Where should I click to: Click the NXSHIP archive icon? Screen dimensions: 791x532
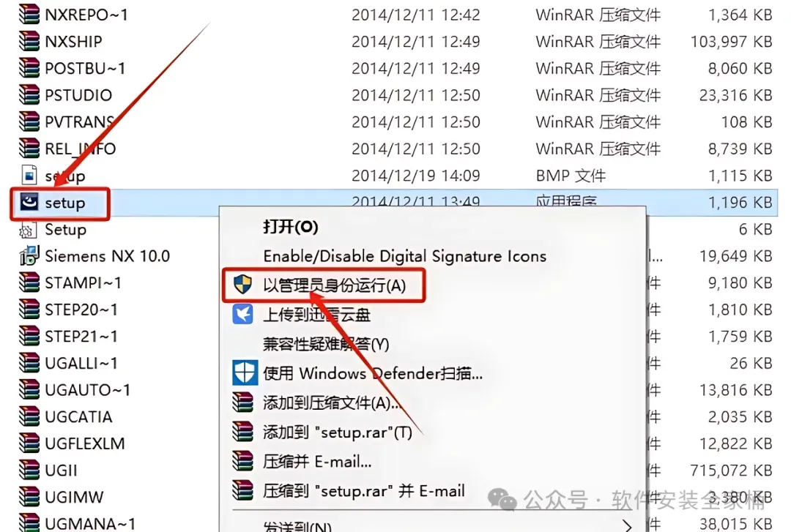29,42
